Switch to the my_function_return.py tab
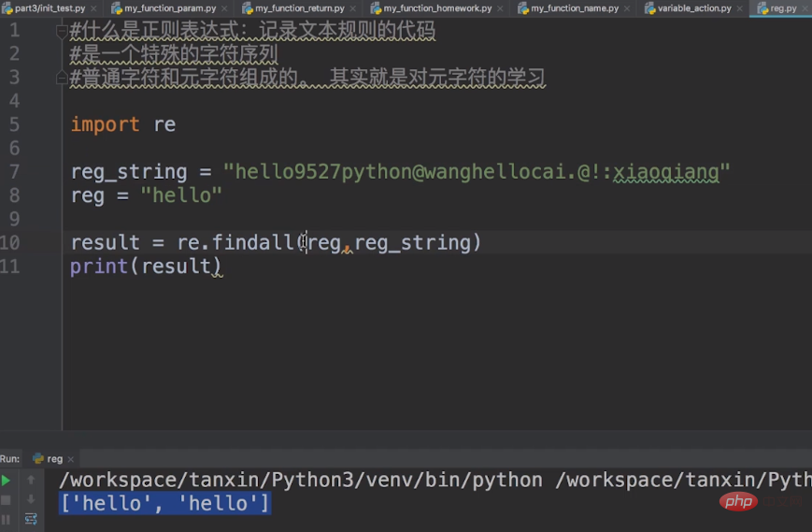This screenshot has height=532, width=812. click(299, 8)
